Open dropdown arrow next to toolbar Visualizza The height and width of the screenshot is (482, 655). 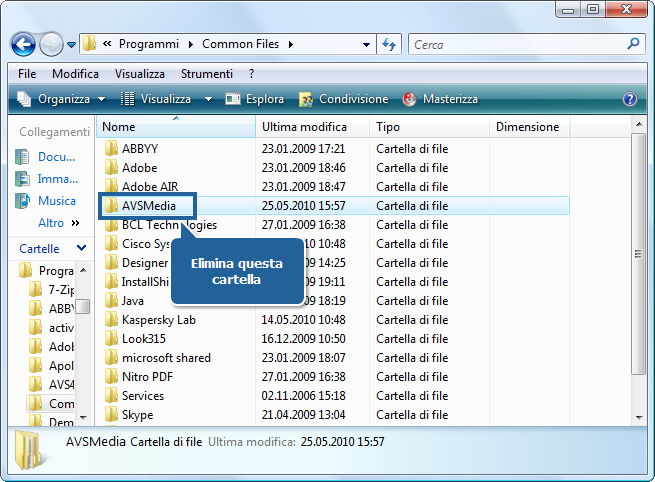coord(208,99)
